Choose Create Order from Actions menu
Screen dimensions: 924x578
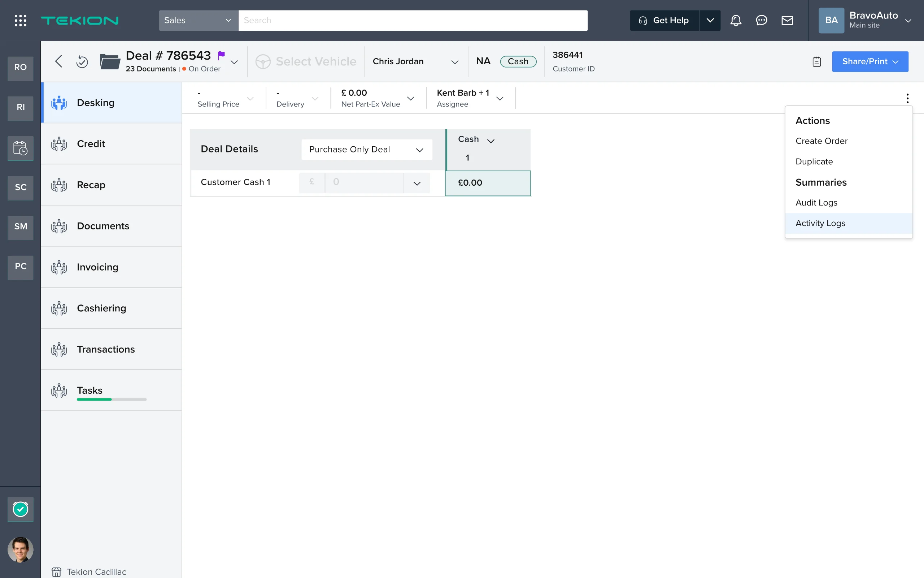[849, 141]
